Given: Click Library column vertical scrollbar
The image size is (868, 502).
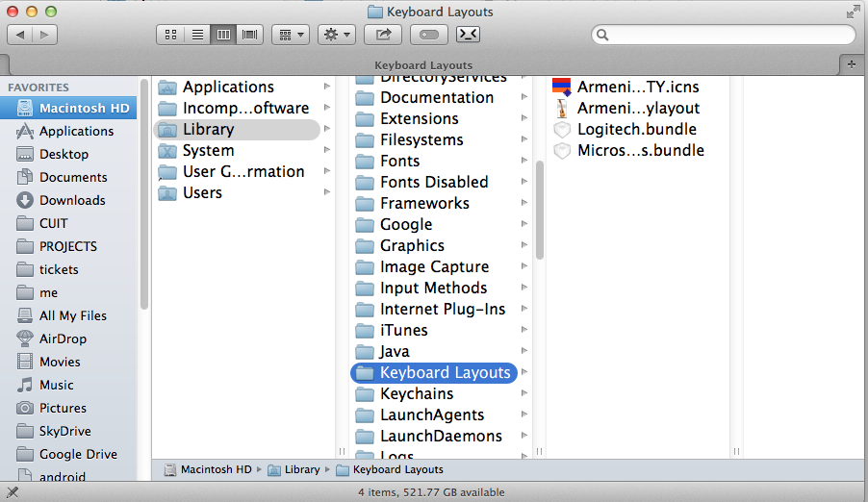Looking at the screenshot, I should (540, 210).
